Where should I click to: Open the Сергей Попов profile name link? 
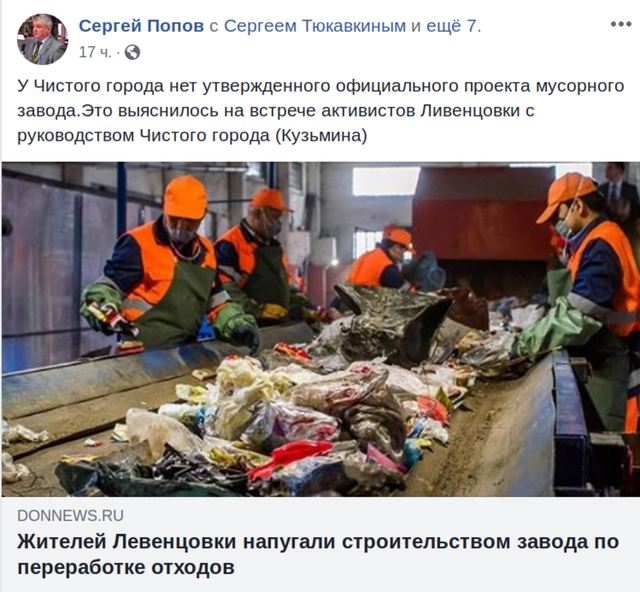141,26
